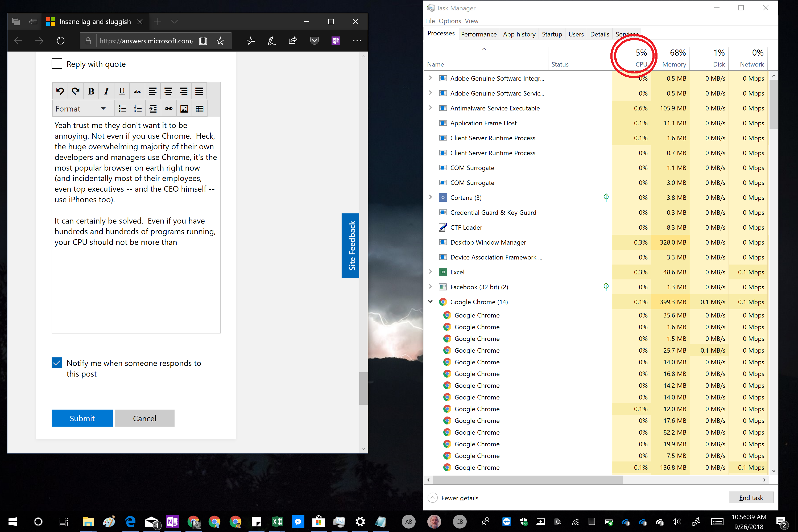The height and width of the screenshot is (532, 798).
Task: Add this page to favorites with star
Action: (x=220, y=41)
